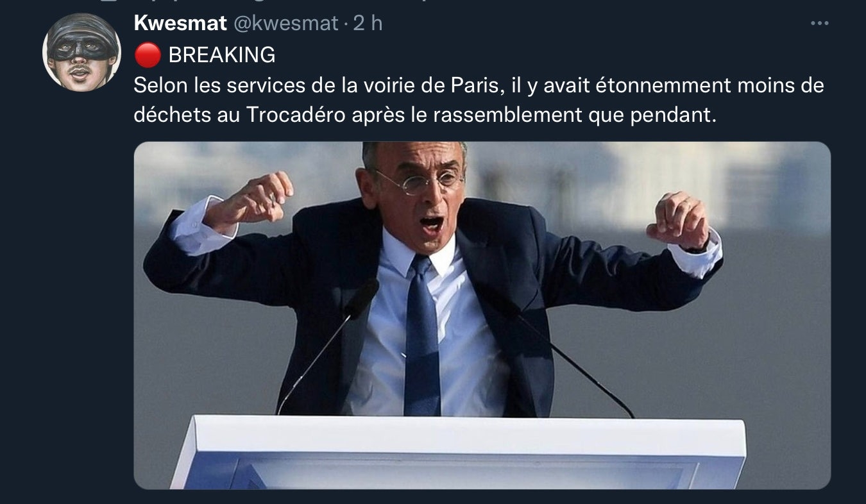866x504 pixels.
Task: Click the speaker's open mouth in photo
Action: (432, 224)
